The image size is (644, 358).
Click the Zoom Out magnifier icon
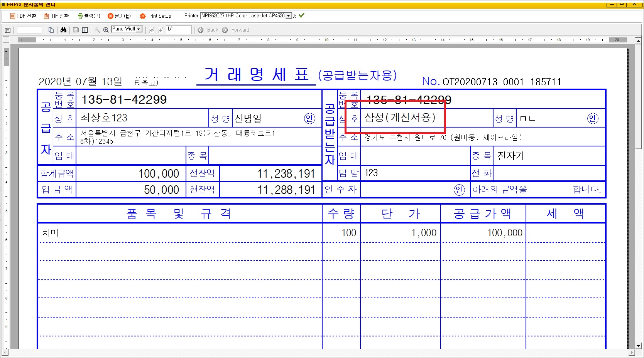(x=97, y=30)
